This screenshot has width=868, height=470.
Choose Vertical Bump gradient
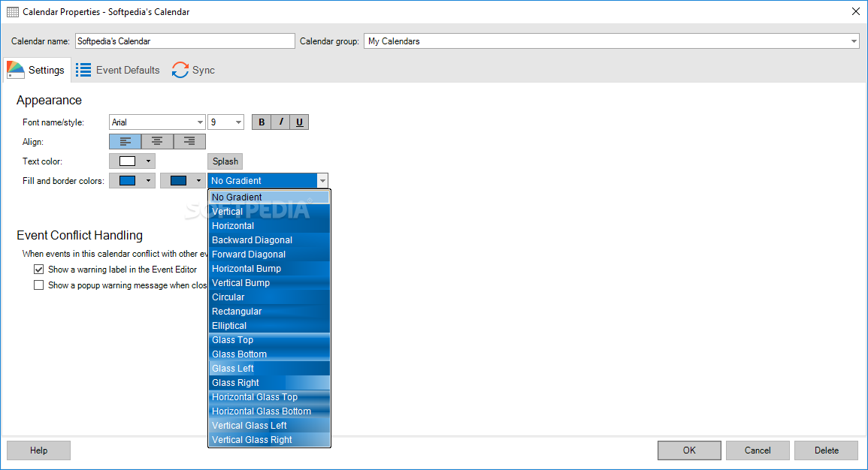(x=269, y=283)
